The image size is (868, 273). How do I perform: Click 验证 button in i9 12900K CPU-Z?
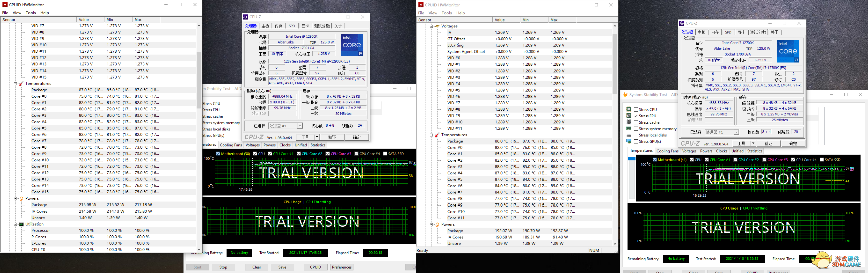click(x=332, y=137)
